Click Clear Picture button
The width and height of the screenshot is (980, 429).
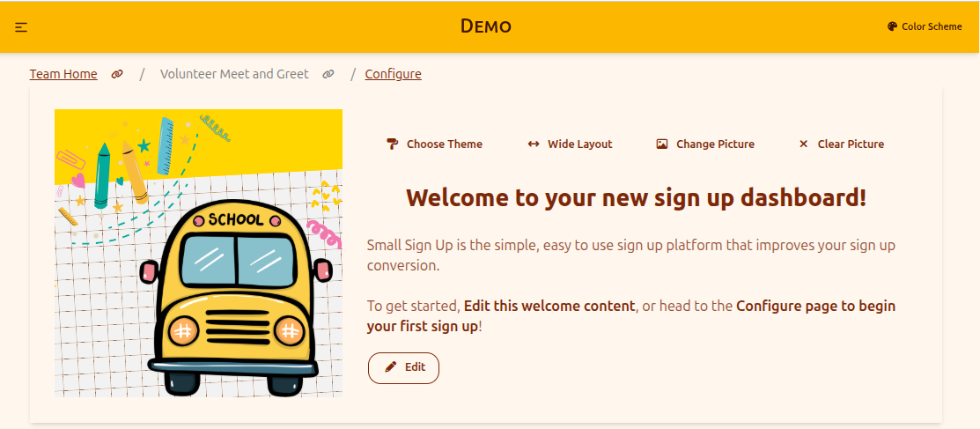[841, 144]
